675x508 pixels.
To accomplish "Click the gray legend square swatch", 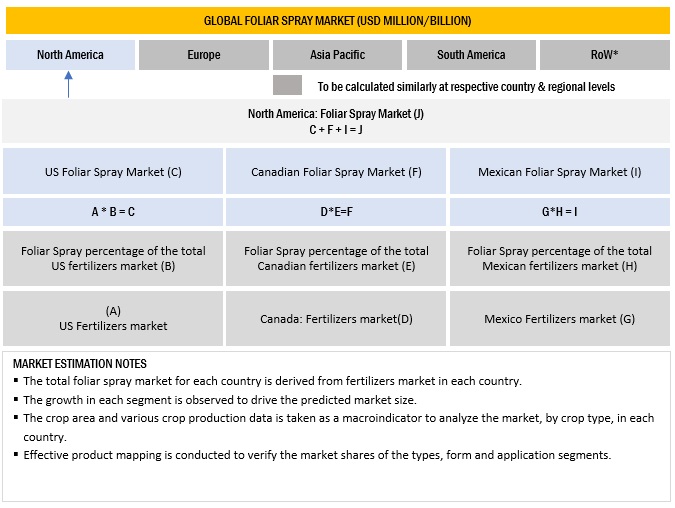I will [287, 86].
